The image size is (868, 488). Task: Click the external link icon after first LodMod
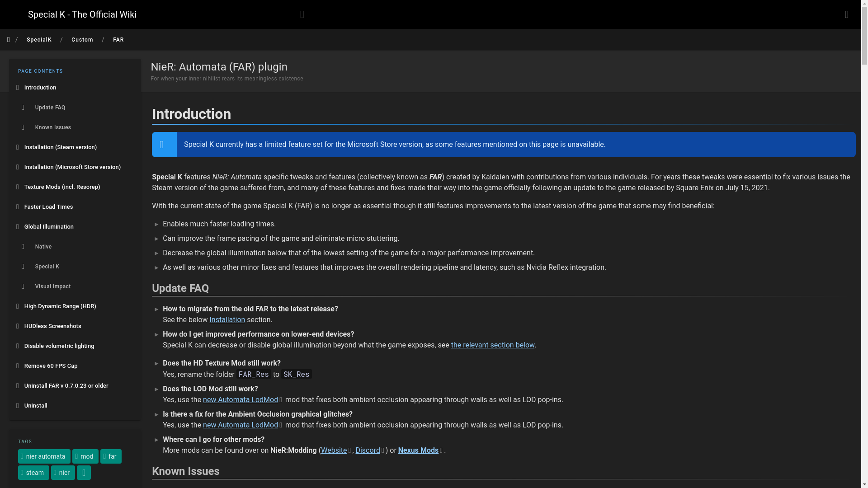tap(281, 400)
